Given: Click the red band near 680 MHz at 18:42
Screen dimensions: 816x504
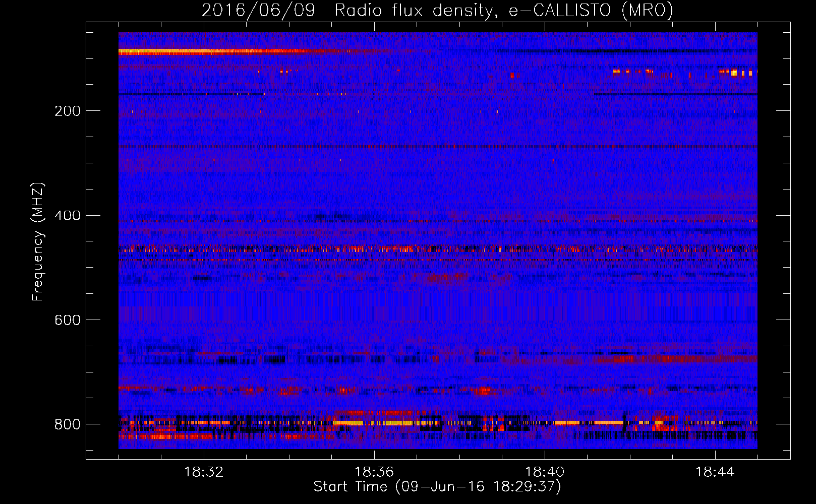Looking at the screenshot, I should pyautogui.click(x=676, y=359).
